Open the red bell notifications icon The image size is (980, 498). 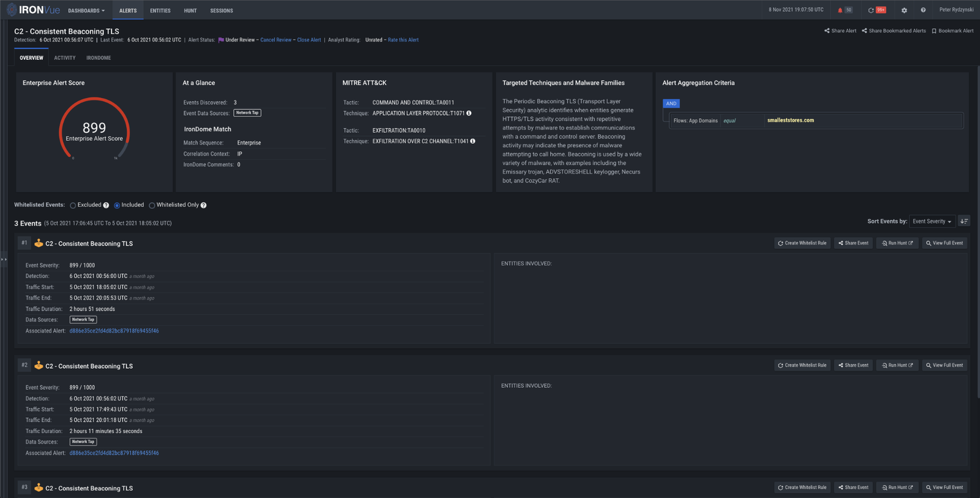840,10
